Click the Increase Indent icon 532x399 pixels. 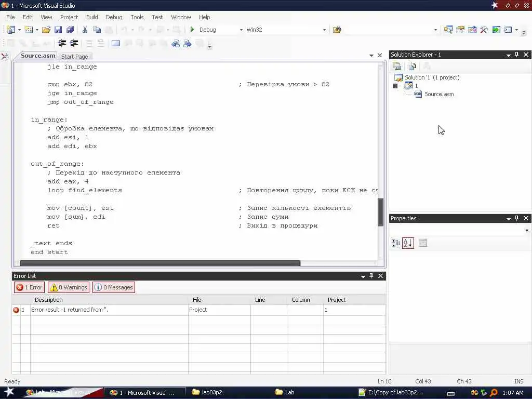click(x=74, y=43)
